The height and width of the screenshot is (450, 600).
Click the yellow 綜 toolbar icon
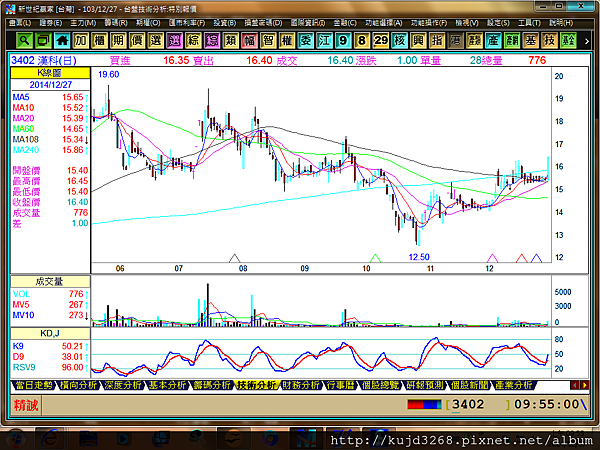193,40
